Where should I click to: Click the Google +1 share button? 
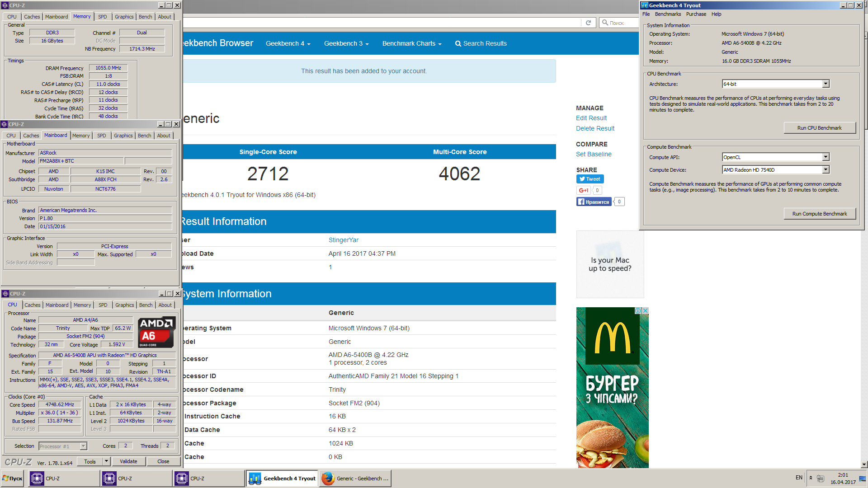pyautogui.click(x=583, y=190)
